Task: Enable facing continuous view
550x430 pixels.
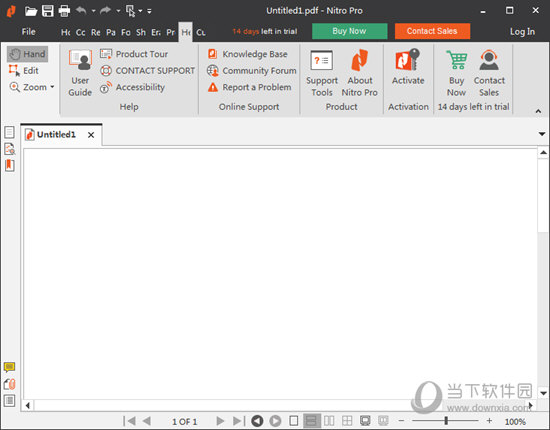Action: pyautogui.click(x=347, y=421)
